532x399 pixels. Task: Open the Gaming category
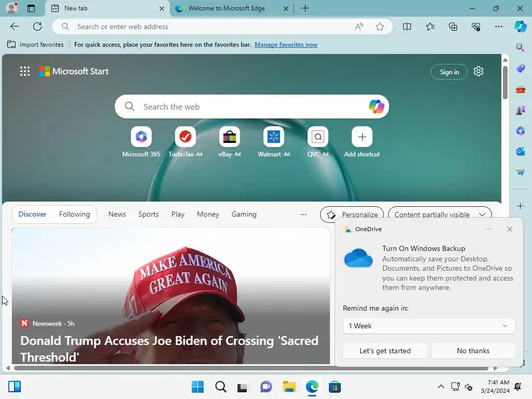tap(244, 214)
